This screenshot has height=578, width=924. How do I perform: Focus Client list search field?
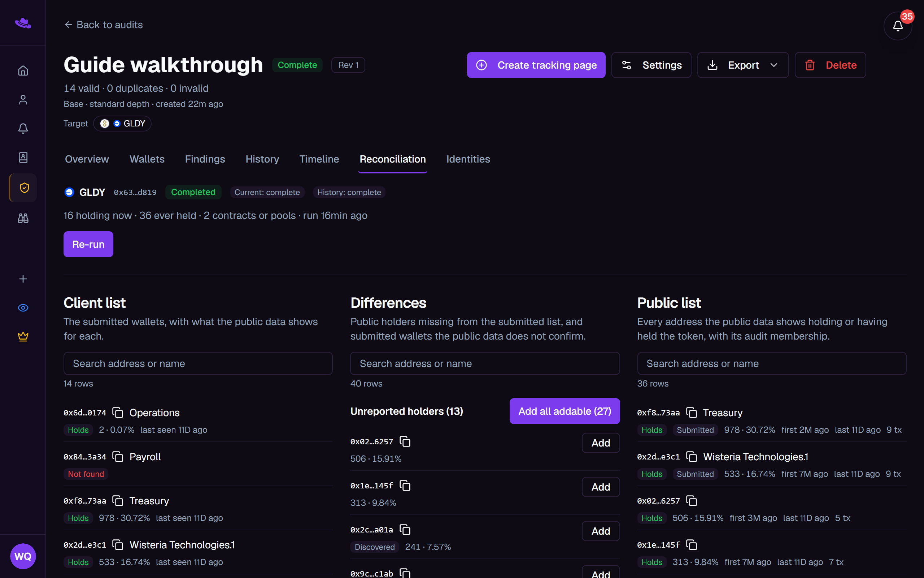(x=198, y=363)
